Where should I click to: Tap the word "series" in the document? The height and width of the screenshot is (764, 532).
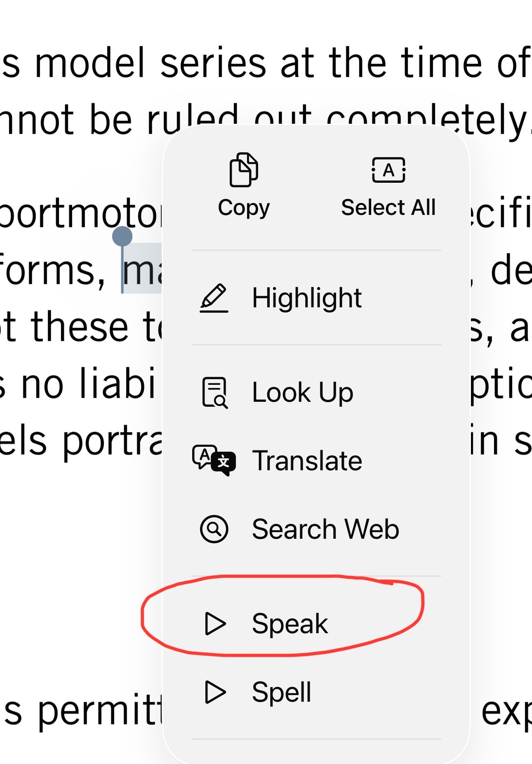(x=213, y=64)
